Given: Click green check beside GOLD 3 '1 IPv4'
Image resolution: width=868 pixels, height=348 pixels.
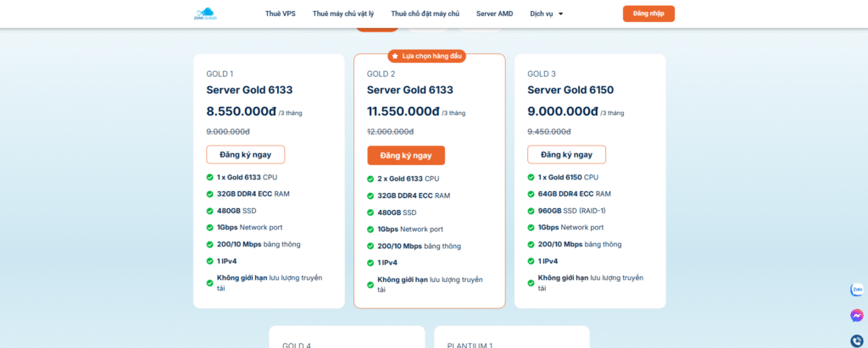Looking at the screenshot, I should coord(531,261).
